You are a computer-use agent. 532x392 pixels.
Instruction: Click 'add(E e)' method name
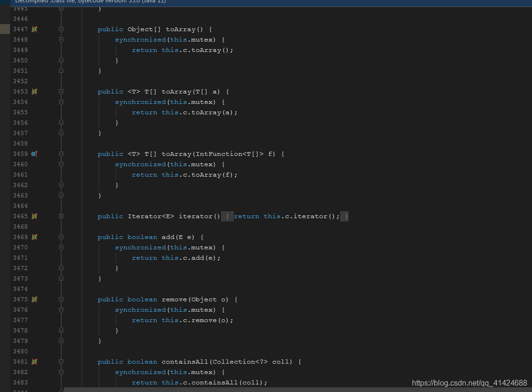coord(178,238)
